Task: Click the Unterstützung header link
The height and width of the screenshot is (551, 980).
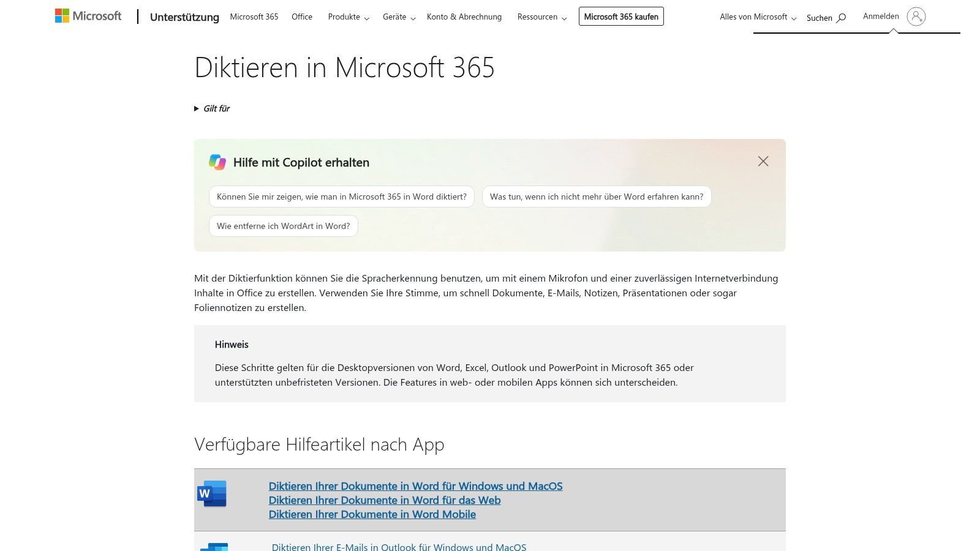Action: (184, 17)
